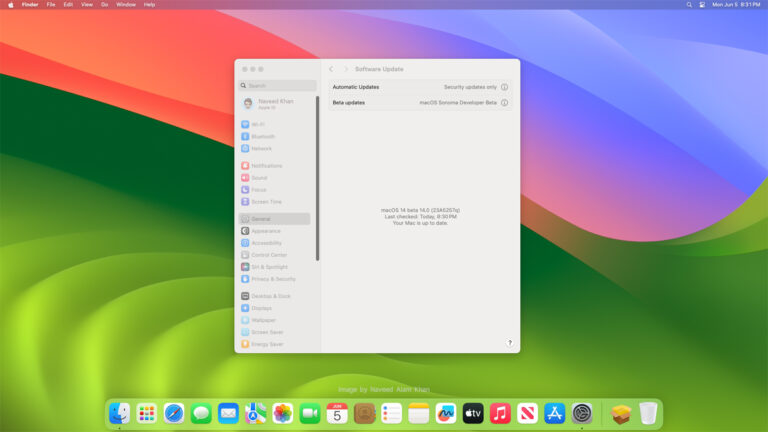Open Mail from the Dock
The height and width of the screenshot is (432, 768).
point(228,413)
